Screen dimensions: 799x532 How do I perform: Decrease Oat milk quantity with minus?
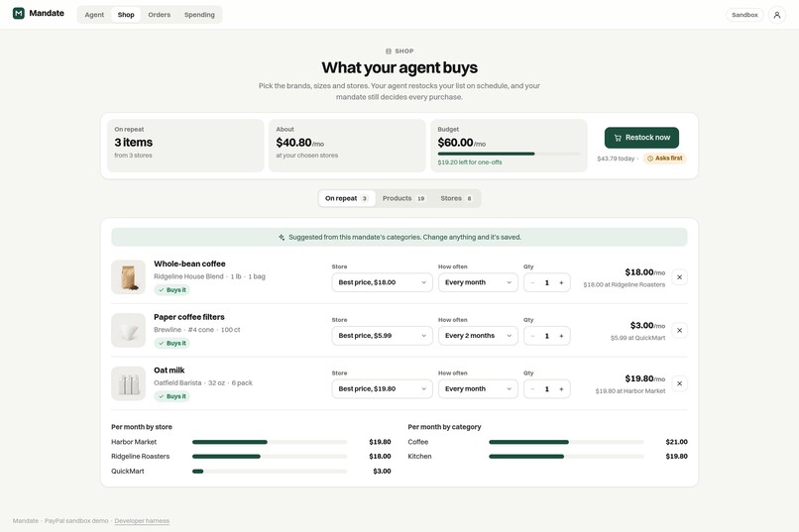[x=532, y=389]
